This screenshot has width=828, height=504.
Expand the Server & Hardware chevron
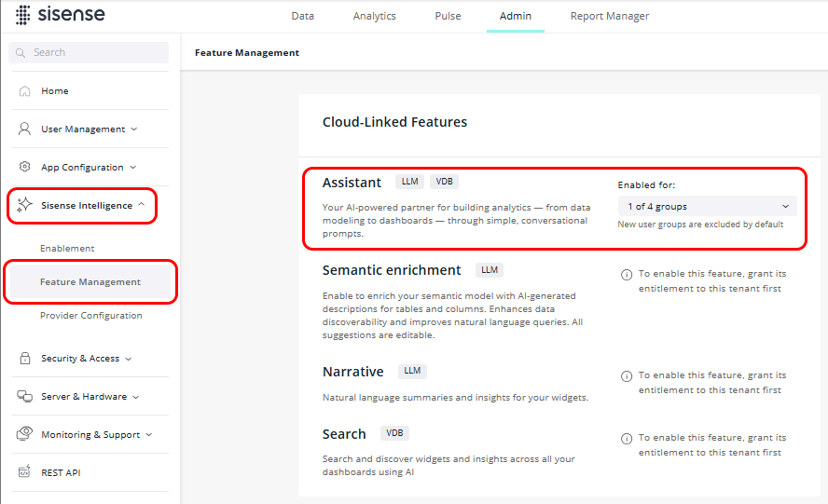coord(136,397)
